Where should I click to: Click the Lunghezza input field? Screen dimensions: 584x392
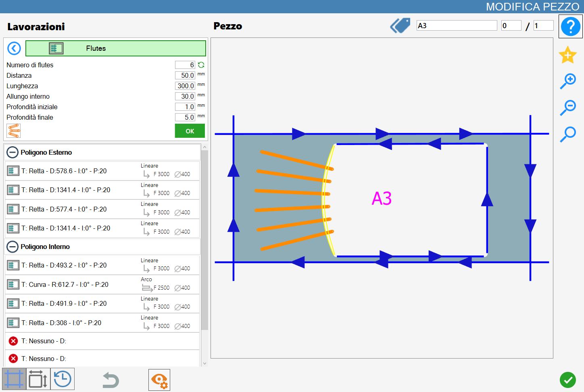185,86
